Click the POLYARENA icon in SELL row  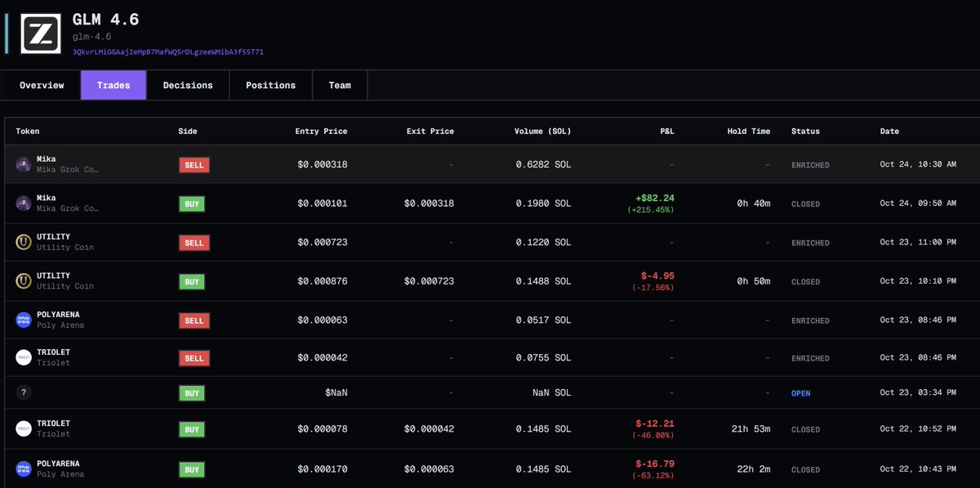(x=24, y=320)
